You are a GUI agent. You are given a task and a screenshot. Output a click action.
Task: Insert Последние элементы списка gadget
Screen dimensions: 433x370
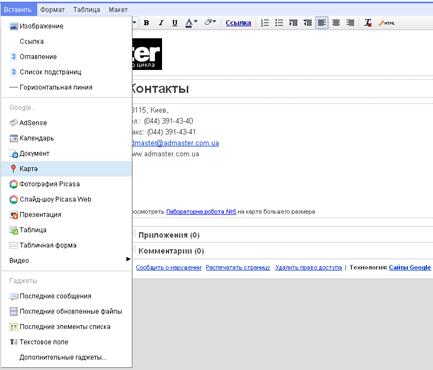(66, 327)
